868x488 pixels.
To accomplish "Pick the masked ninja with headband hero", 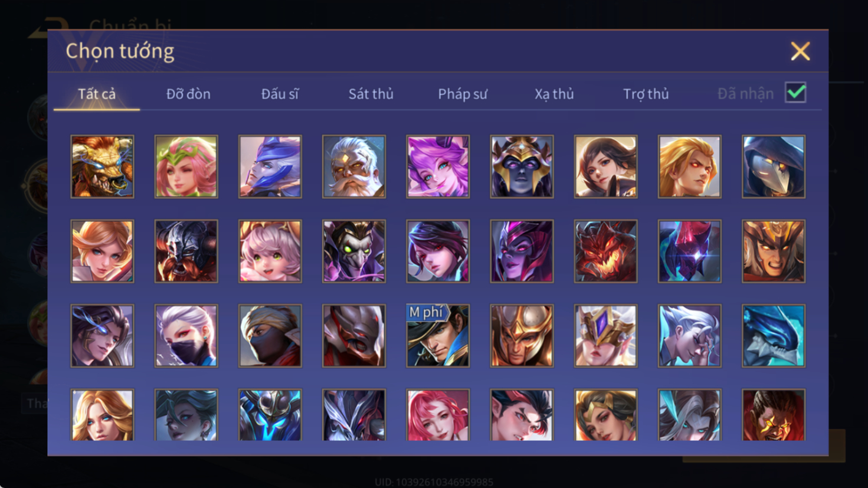I will coord(270,336).
